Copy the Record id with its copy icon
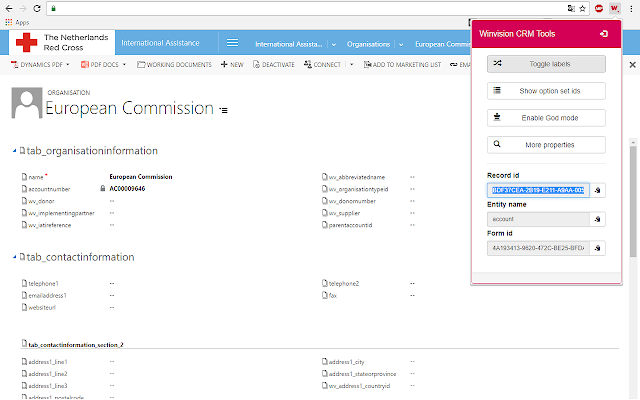 coord(598,190)
